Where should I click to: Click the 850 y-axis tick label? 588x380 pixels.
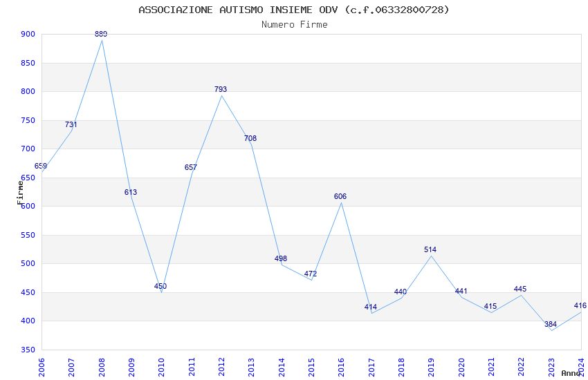click(28, 63)
